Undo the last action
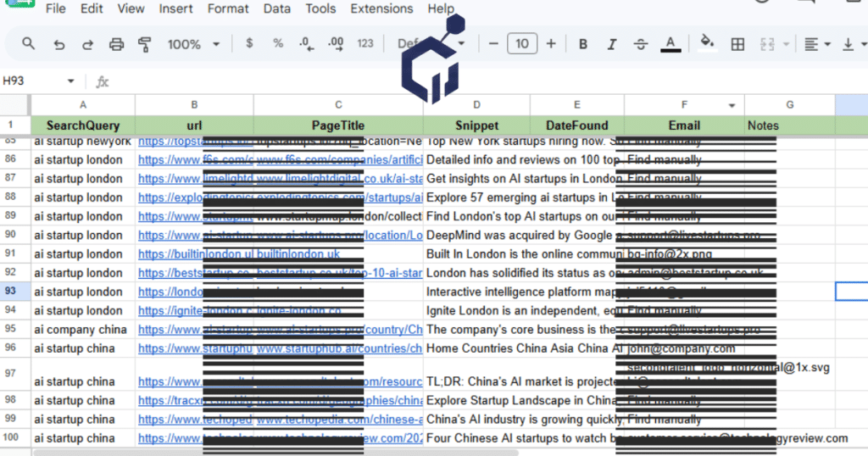 [58, 44]
